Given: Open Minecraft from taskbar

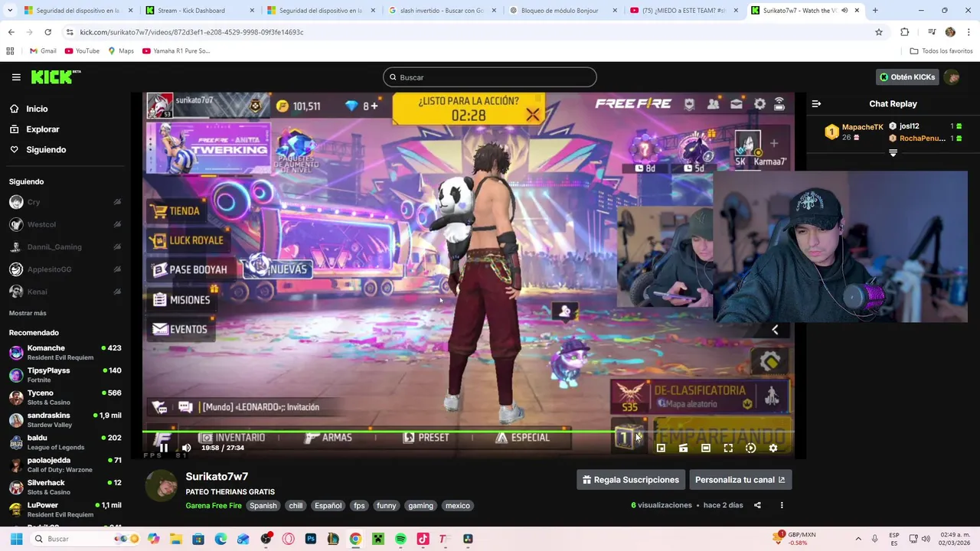Looking at the screenshot, I should (377, 539).
